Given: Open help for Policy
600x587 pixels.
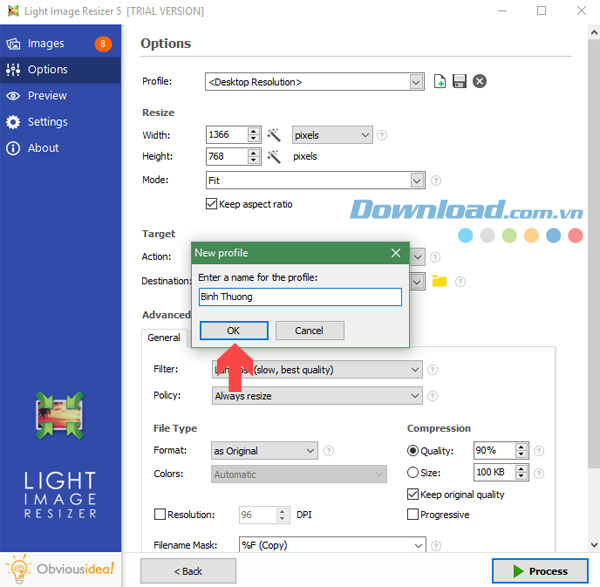Looking at the screenshot, I should pyautogui.click(x=432, y=396).
